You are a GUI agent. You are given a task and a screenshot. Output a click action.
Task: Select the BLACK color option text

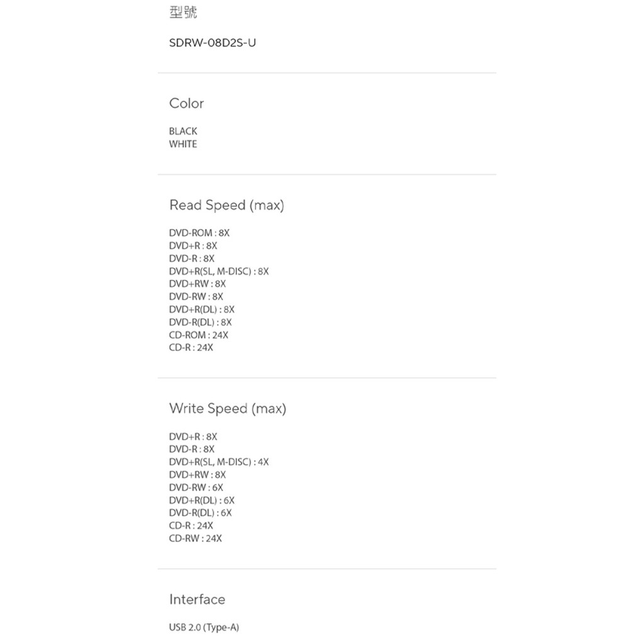point(183,131)
